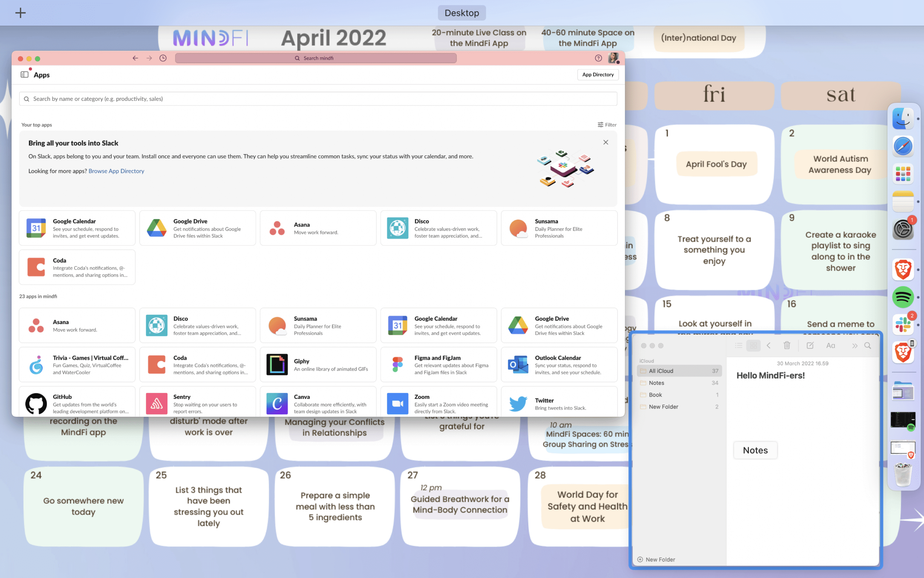Open App Directory button
The width and height of the screenshot is (924, 578).
(598, 74)
